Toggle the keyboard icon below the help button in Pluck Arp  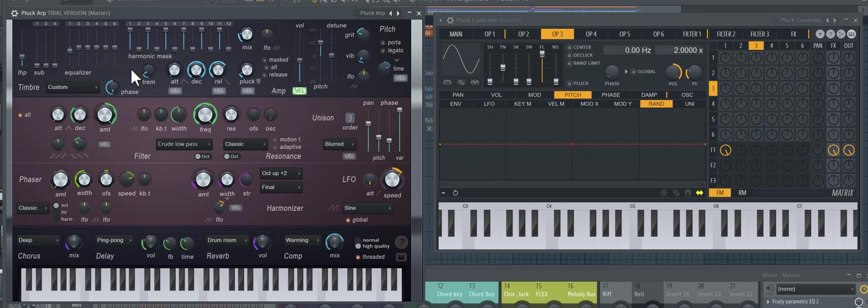click(402, 257)
